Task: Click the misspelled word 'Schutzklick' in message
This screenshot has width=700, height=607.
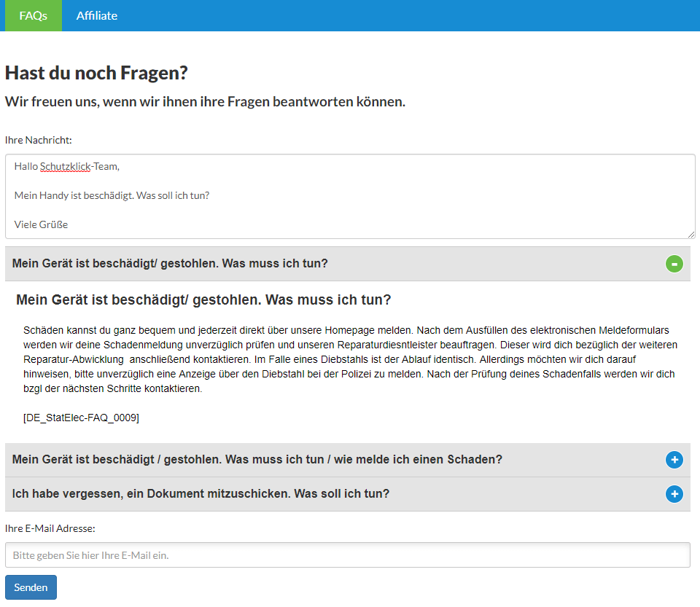Action: pyautogui.click(x=65, y=167)
